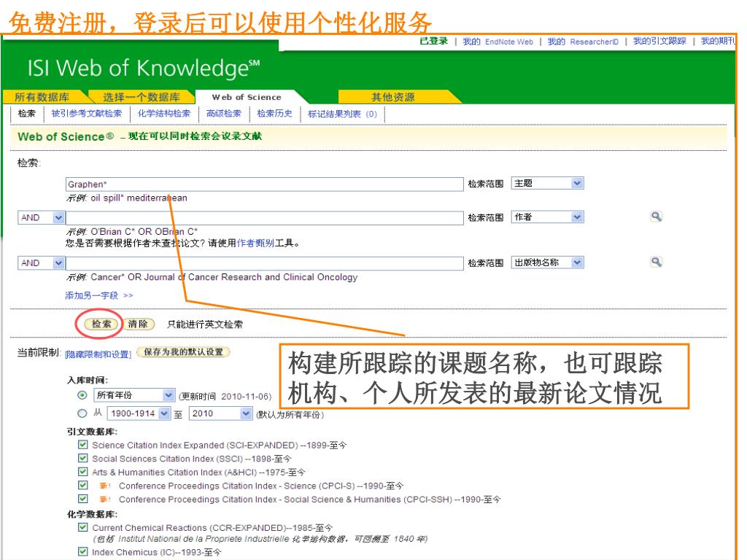
Task: Toggle Social Sciences Citation Index checkbox
Action: click(82, 459)
